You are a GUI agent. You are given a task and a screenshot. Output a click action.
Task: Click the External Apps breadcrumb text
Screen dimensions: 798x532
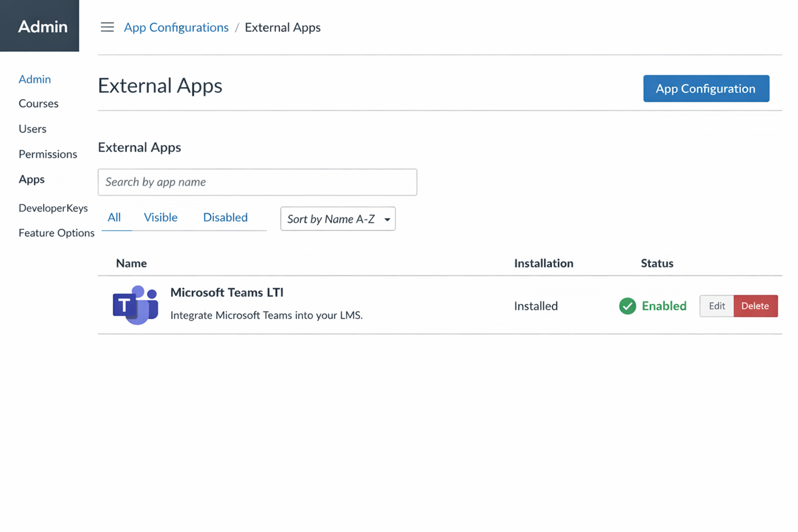(283, 27)
